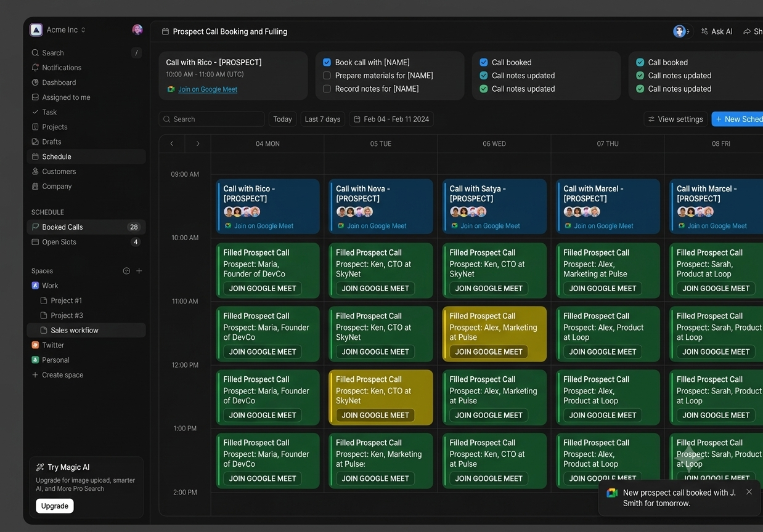Click Join on Google Meet link in top card

(x=208, y=89)
